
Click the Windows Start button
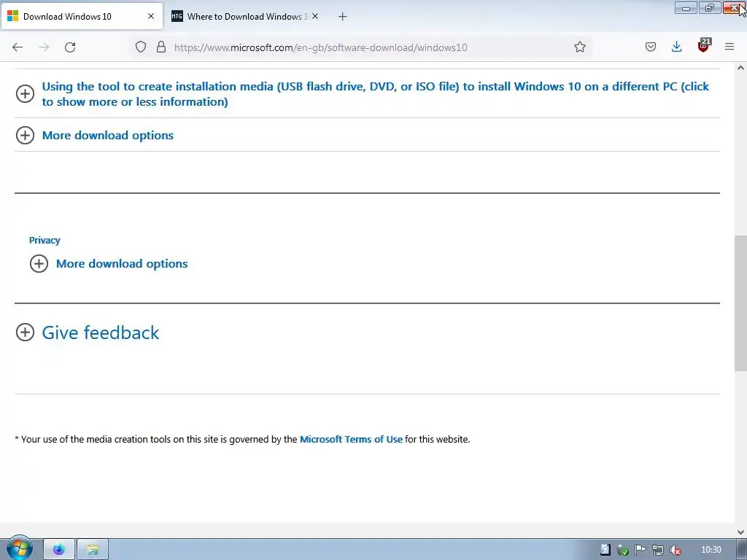click(x=19, y=548)
